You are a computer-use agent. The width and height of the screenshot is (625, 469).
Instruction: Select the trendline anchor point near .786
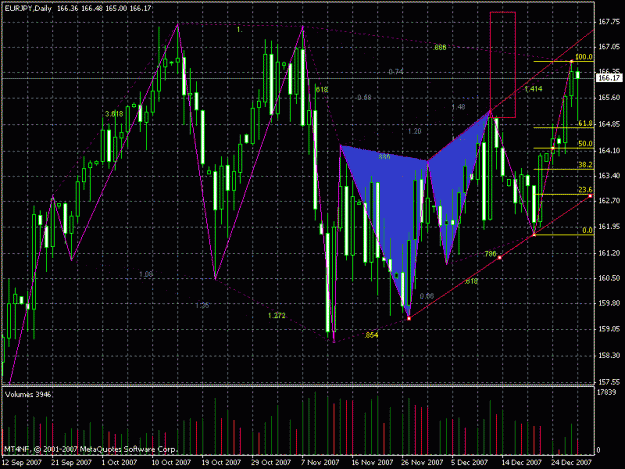500,258
